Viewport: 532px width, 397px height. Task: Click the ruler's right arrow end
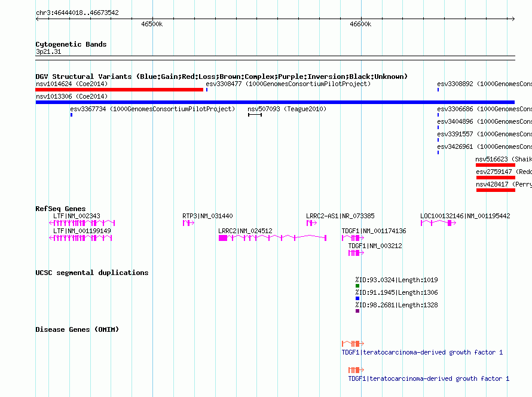[513, 19]
